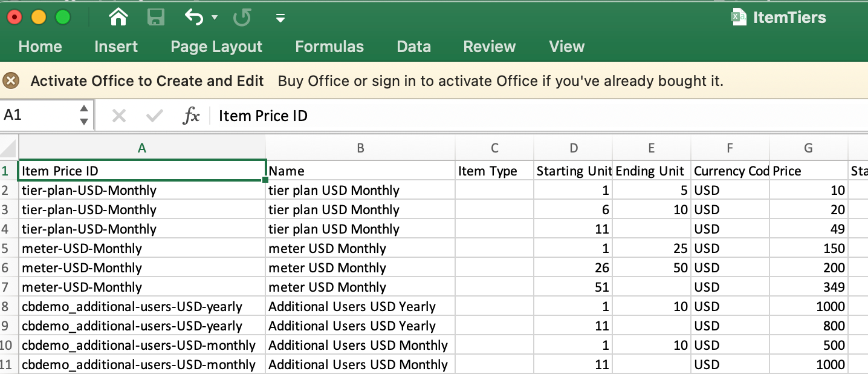The width and height of the screenshot is (868, 374).
Task: Click the formula bar cancel X icon
Action: [x=119, y=116]
